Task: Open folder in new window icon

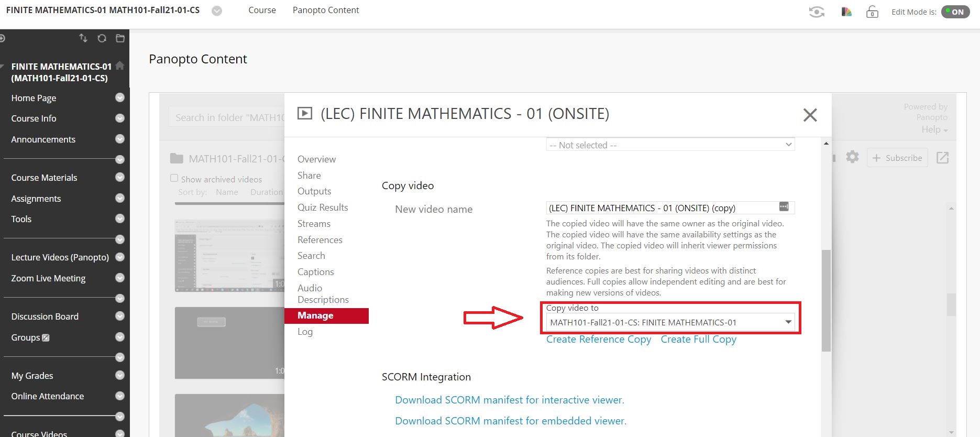Action: (x=942, y=158)
